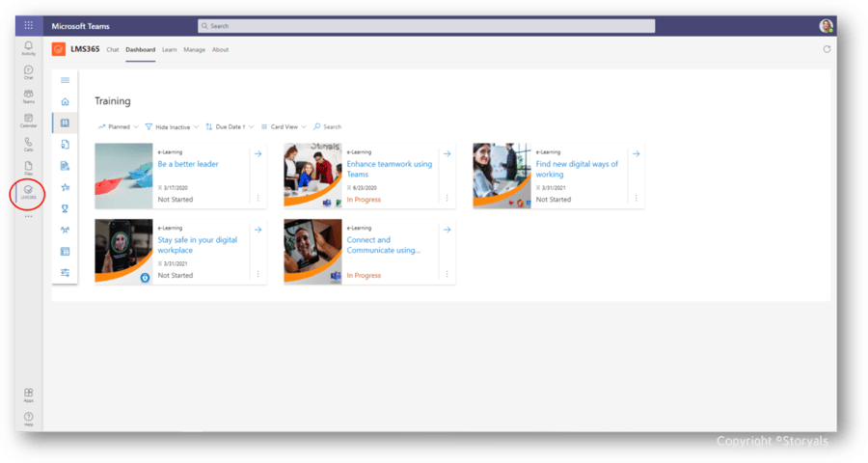Open the settings sliders icon in sidebar

65,272
